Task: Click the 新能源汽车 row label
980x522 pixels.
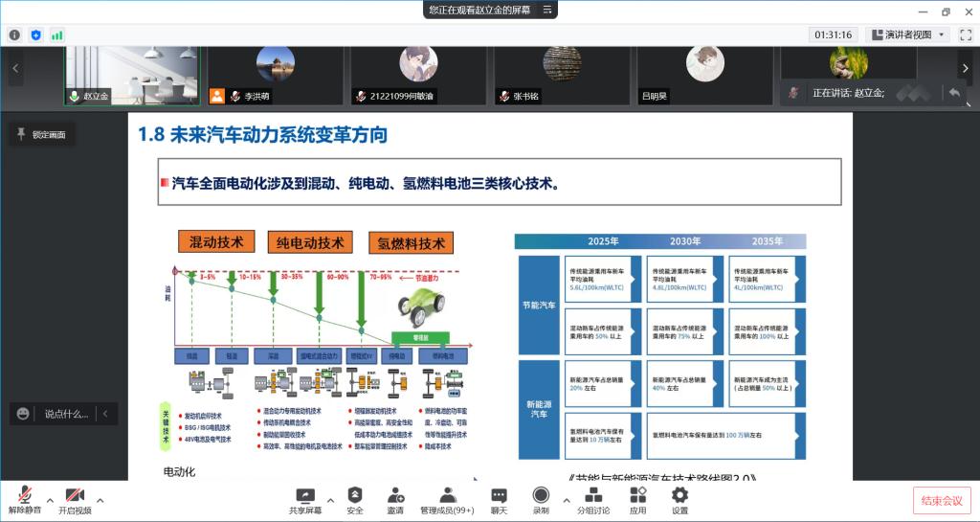Action: (539, 410)
